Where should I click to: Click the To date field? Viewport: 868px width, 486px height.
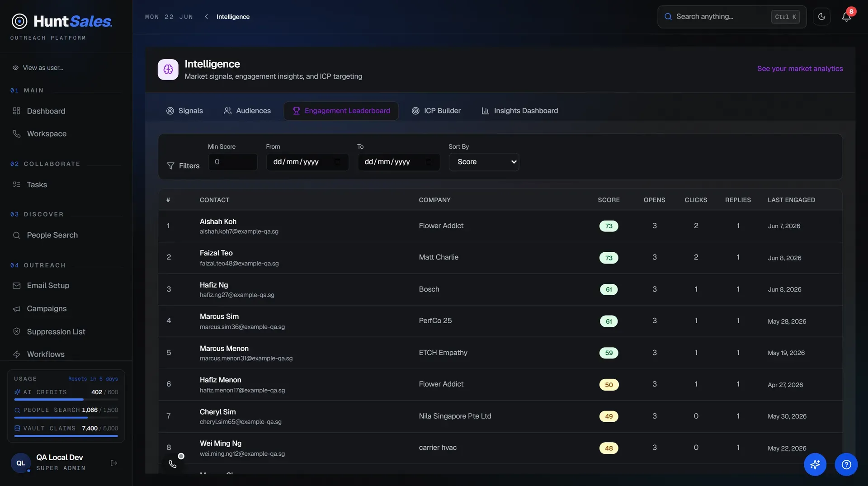click(x=399, y=162)
